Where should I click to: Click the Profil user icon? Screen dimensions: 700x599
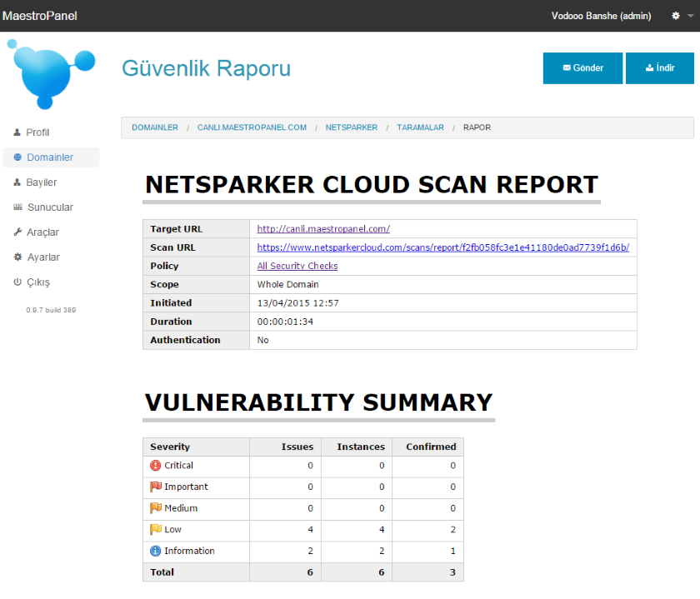point(17,132)
